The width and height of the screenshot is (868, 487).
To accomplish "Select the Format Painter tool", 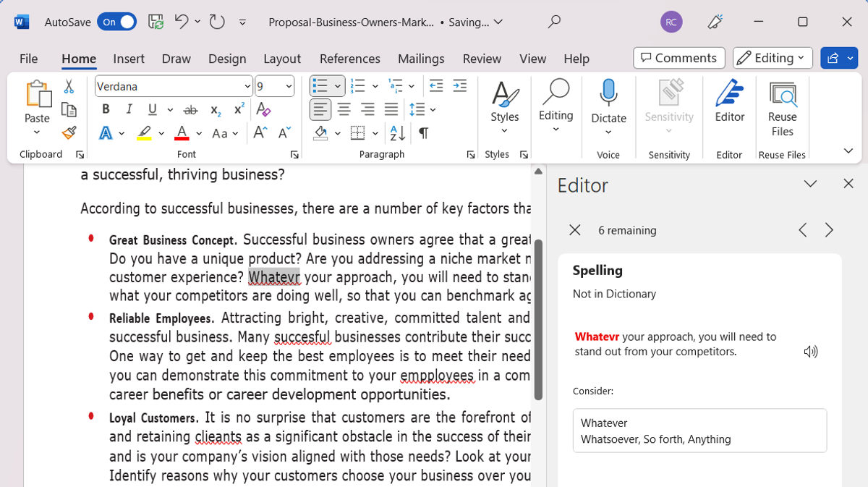I will (69, 133).
